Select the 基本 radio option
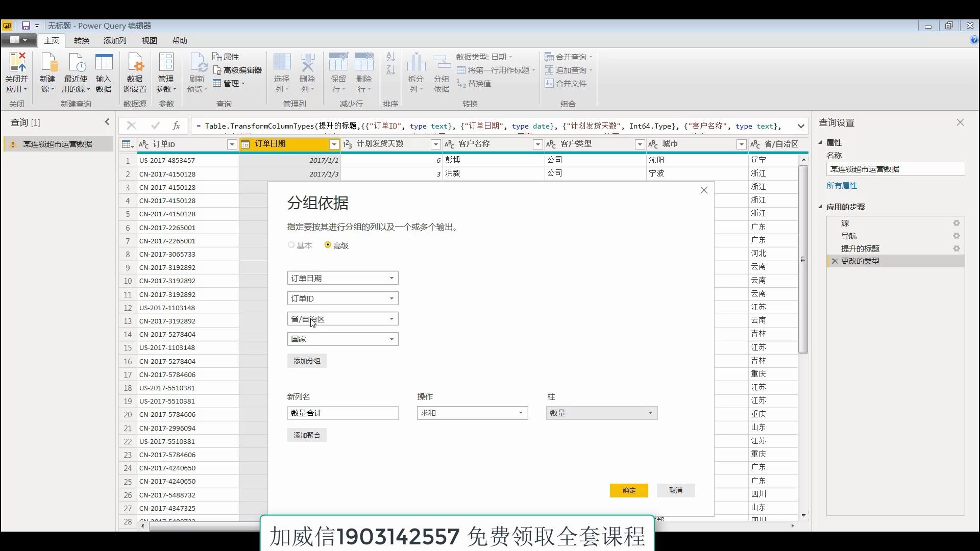Image resolution: width=980 pixels, height=551 pixels. click(x=291, y=245)
